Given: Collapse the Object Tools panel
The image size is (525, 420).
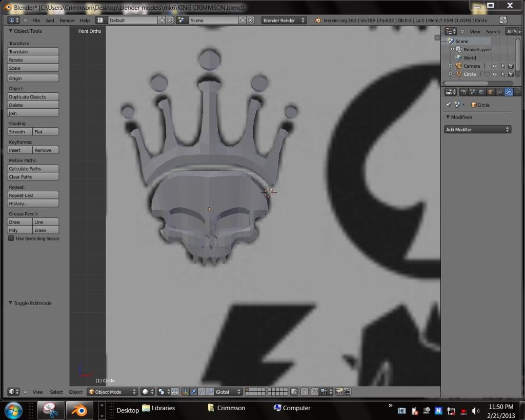Looking at the screenshot, I should tap(11, 31).
